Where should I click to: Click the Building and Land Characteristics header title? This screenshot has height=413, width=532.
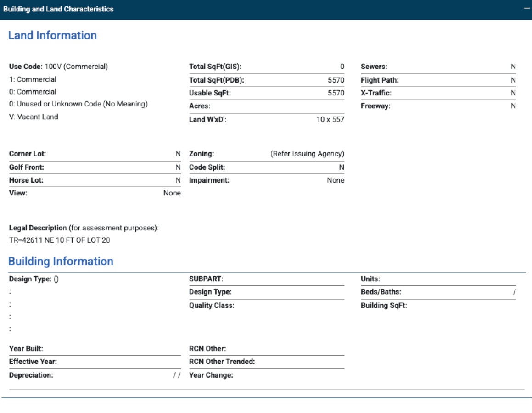58,9
